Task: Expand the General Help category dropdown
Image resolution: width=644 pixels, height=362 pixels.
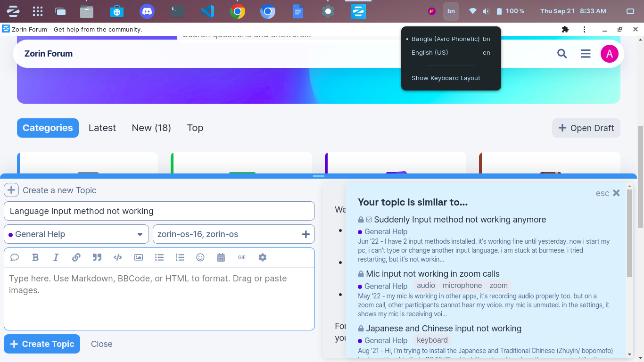Action: pyautogui.click(x=76, y=234)
